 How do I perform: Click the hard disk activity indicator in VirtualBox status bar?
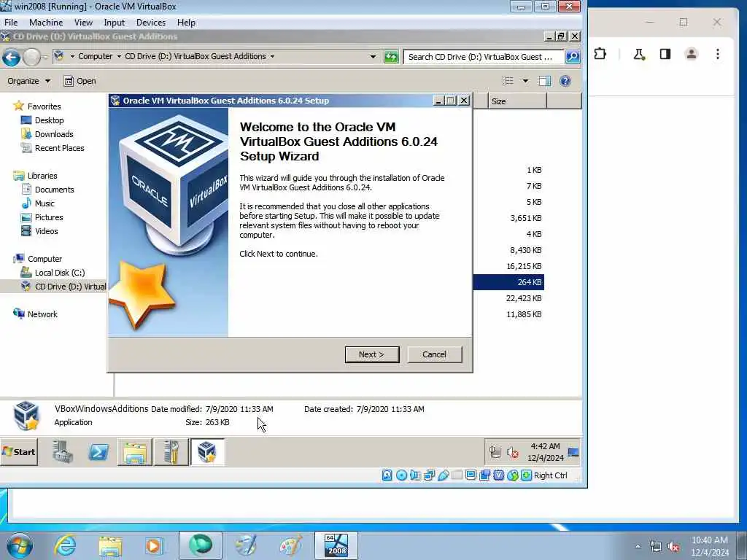387,475
